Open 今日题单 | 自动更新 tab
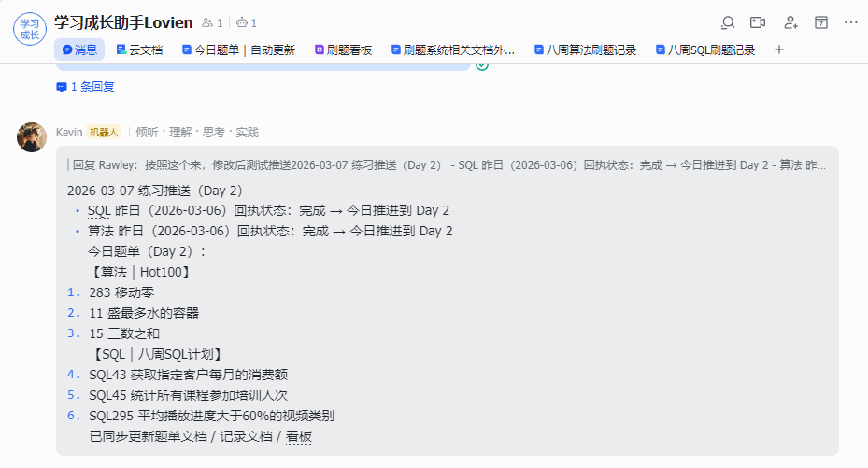The width and height of the screenshot is (868, 468). (x=238, y=50)
